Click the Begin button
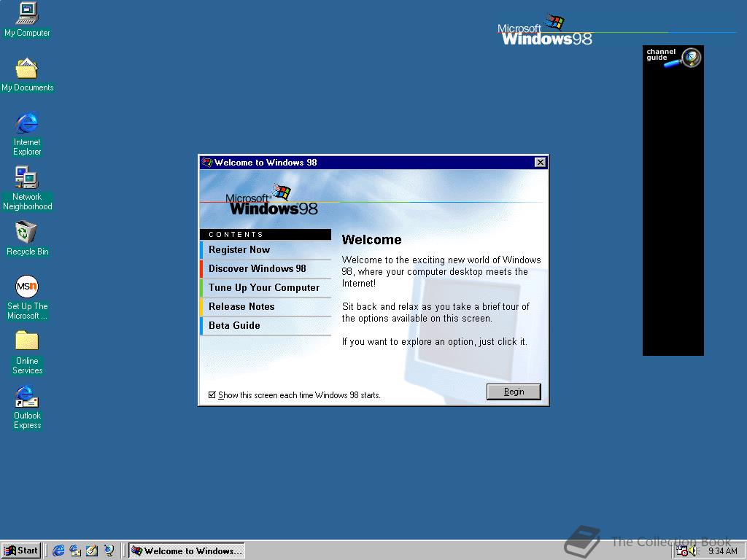Viewport: 747px width, 560px height. click(x=514, y=392)
